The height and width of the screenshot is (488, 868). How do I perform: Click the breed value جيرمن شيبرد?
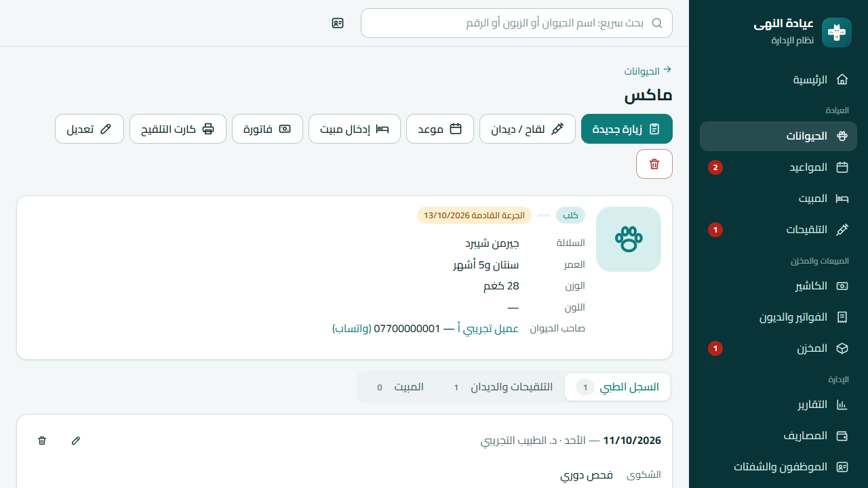pos(492,243)
